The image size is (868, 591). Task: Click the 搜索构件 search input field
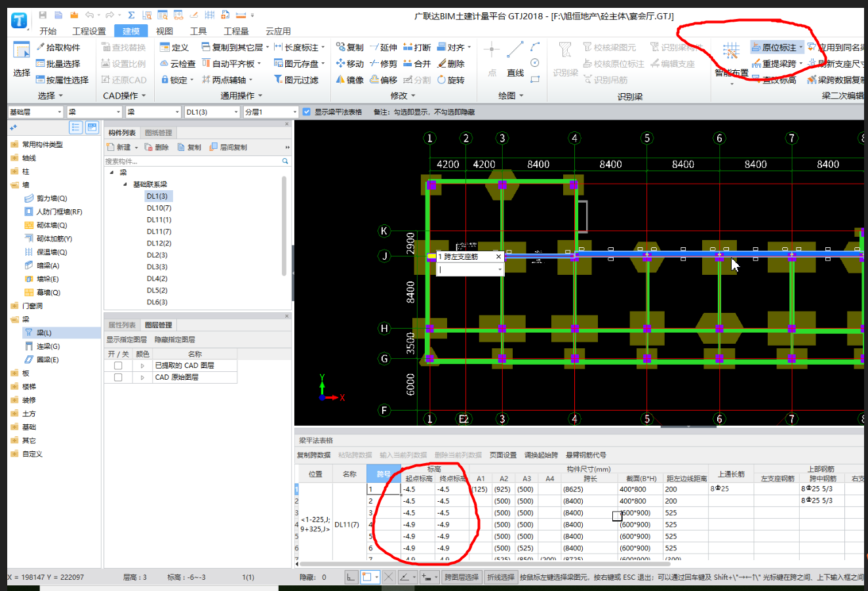(x=193, y=161)
